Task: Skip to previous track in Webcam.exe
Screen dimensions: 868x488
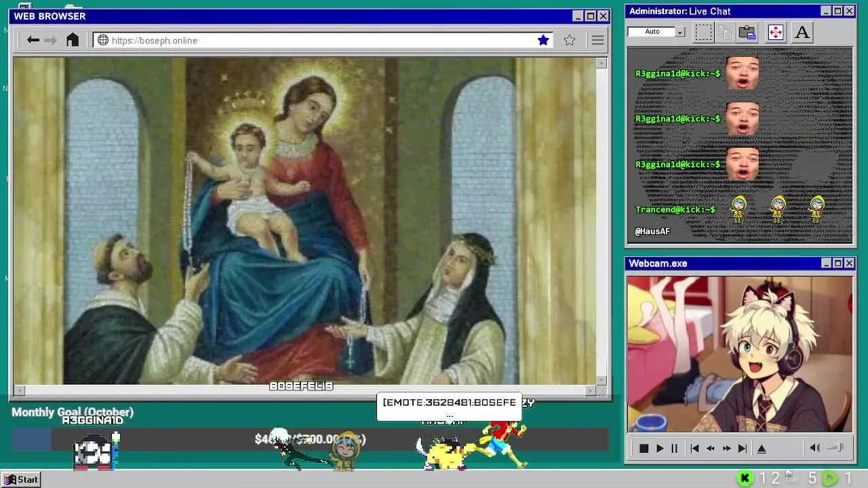Action: click(694, 448)
